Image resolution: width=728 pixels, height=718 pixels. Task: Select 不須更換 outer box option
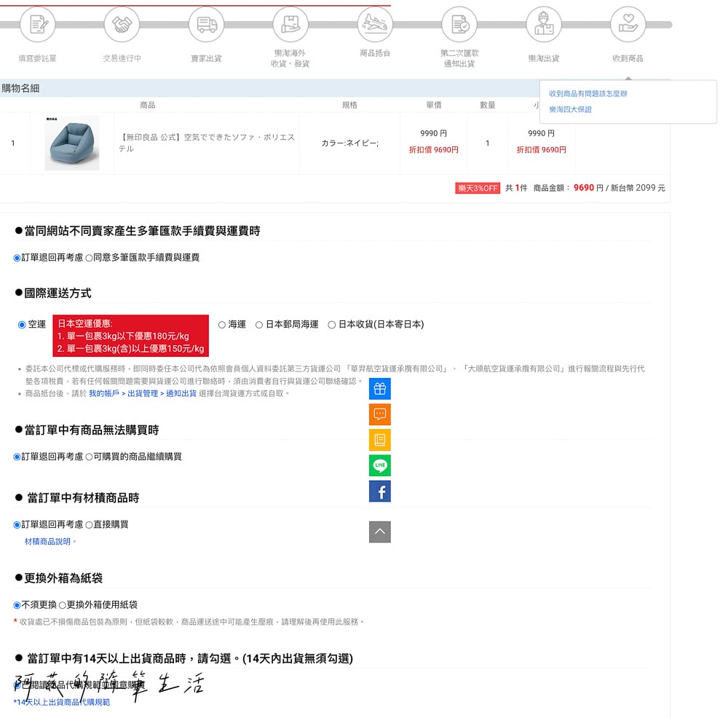17,605
